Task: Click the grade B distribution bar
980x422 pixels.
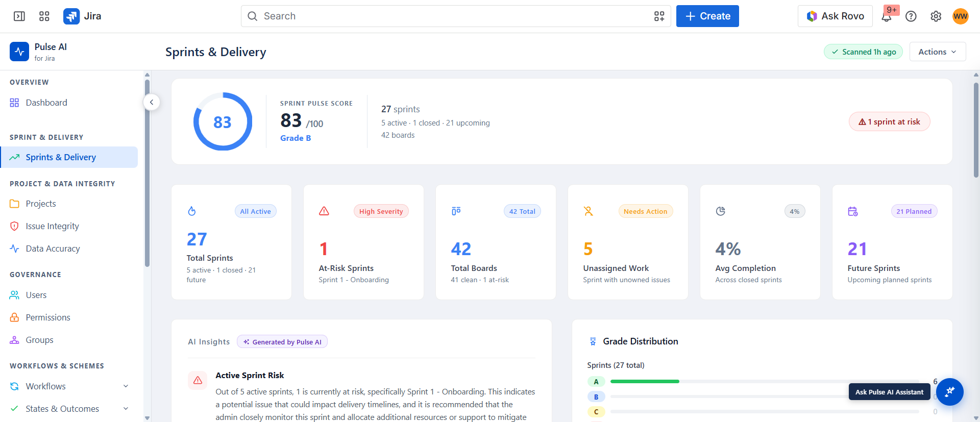Action: click(x=765, y=396)
